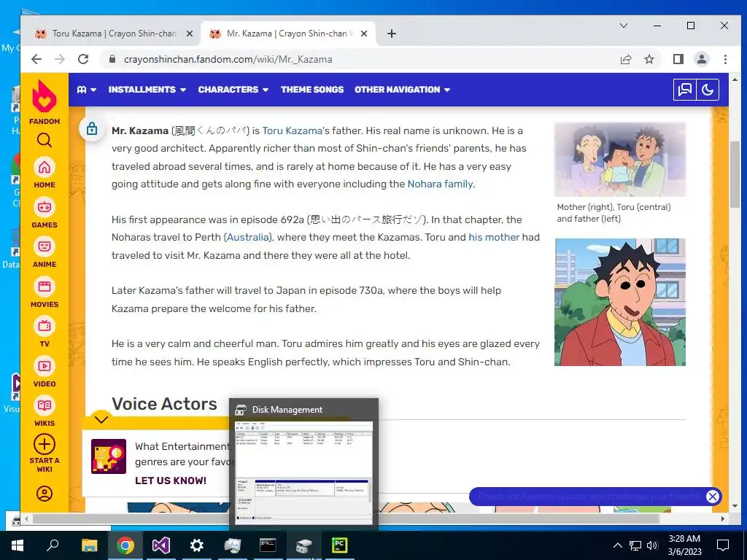Close the Mr. Kazama tab
Viewport: 747px width, 560px height.
tap(364, 34)
